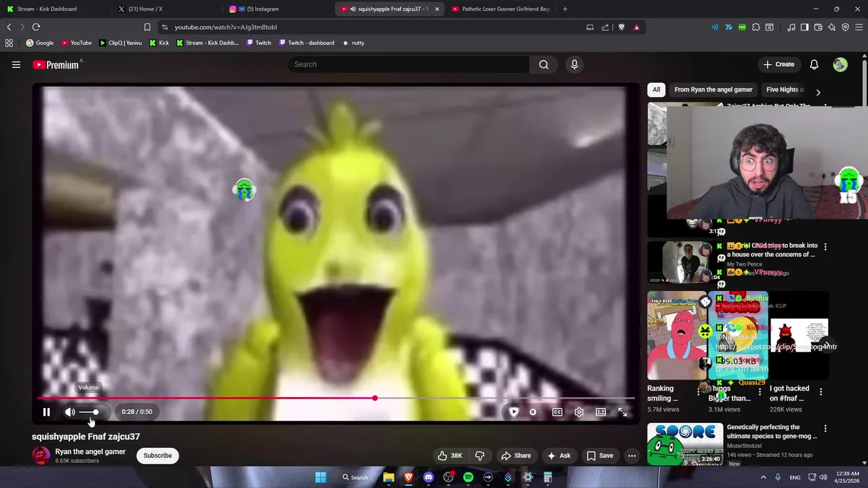Open File Explorer from the taskbar
The height and width of the screenshot is (488, 868).
tap(389, 477)
